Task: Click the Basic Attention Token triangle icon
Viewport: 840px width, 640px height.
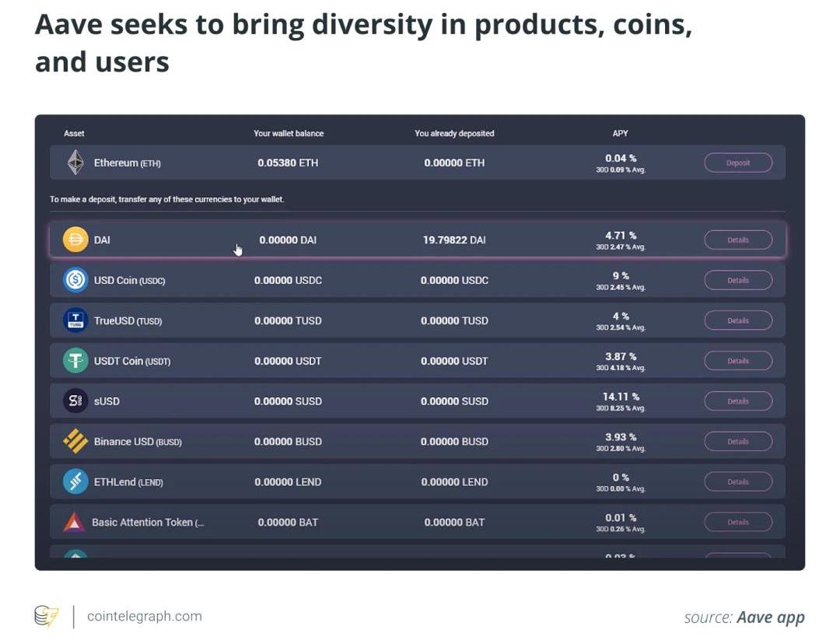Action: pyautogui.click(x=75, y=523)
